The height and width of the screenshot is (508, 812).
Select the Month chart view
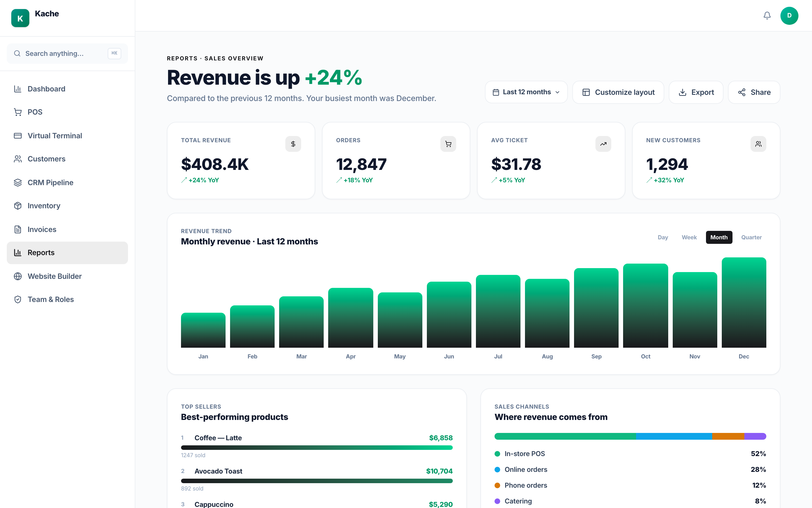719,237
